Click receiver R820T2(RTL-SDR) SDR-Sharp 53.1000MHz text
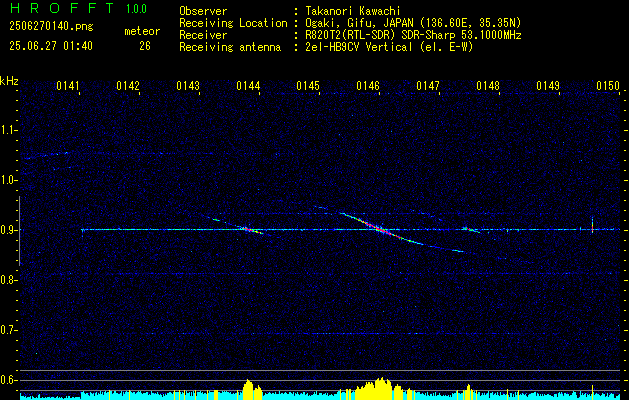 414,35
